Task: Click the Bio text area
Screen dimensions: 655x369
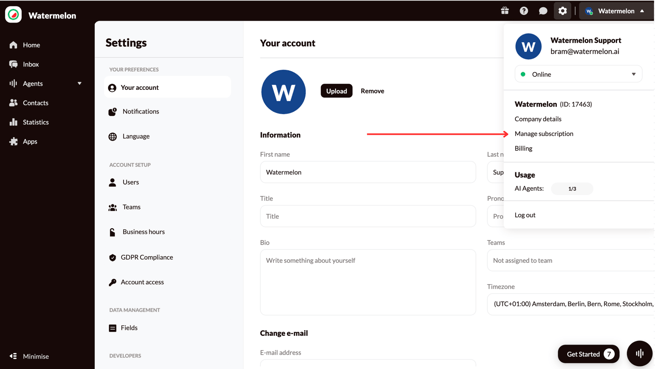Action: (x=368, y=282)
